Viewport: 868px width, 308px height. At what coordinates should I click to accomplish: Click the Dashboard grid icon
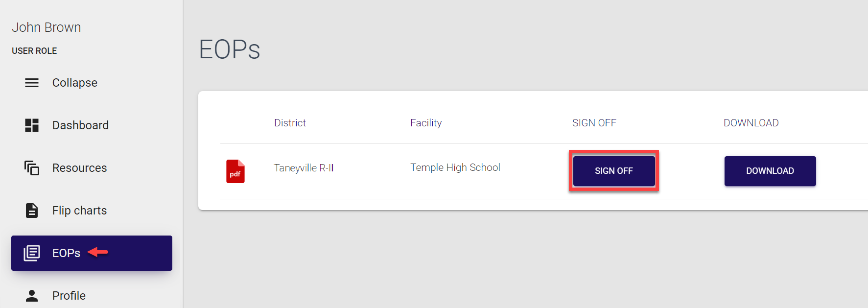[x=32, y=125]
